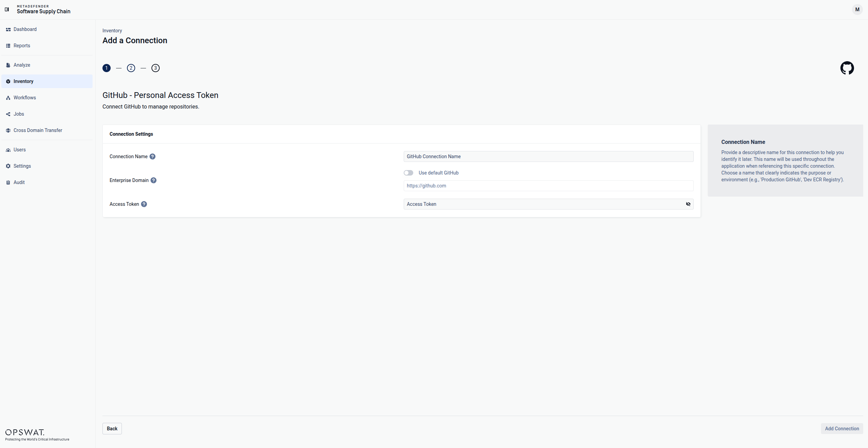The height and width of the screenshot is (448, 868).
Task: Click the Cross Domain Transfer globe icon
Action: (8, 131)
